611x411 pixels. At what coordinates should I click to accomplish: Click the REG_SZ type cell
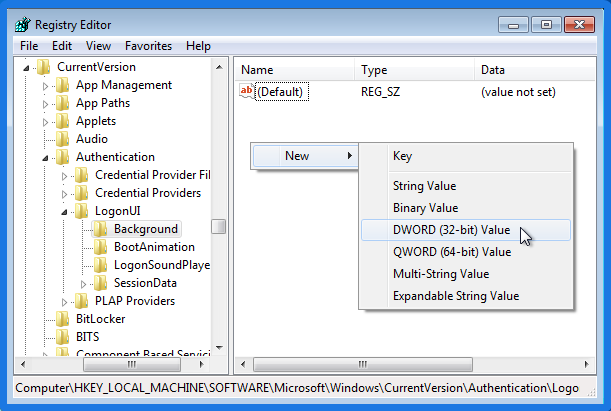point(380,92)
